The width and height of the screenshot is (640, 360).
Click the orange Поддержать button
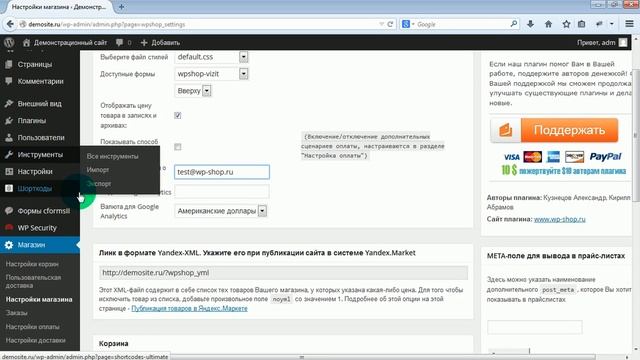554,130
